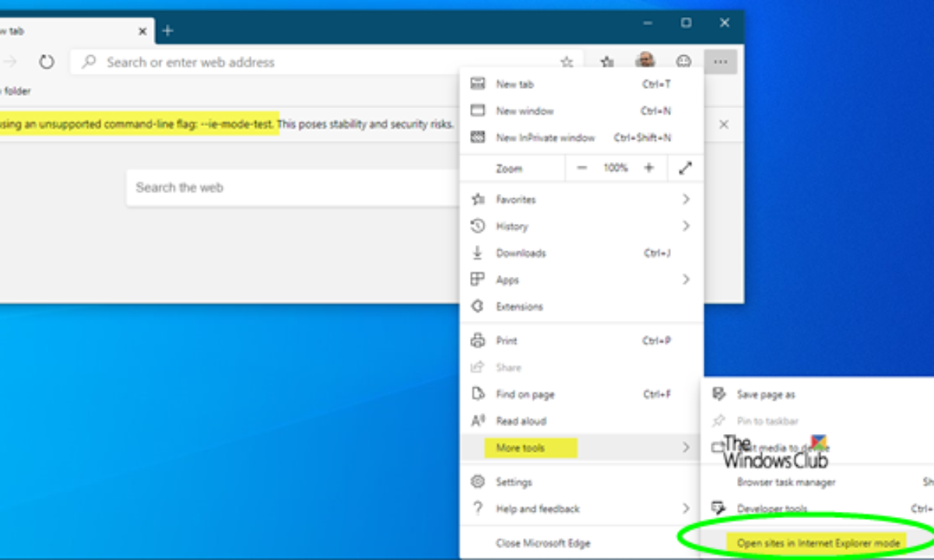This screenshot has height=560, width=934.
Task: Expand the Help and feedback submenu arrow
Action: click(686, 509)
